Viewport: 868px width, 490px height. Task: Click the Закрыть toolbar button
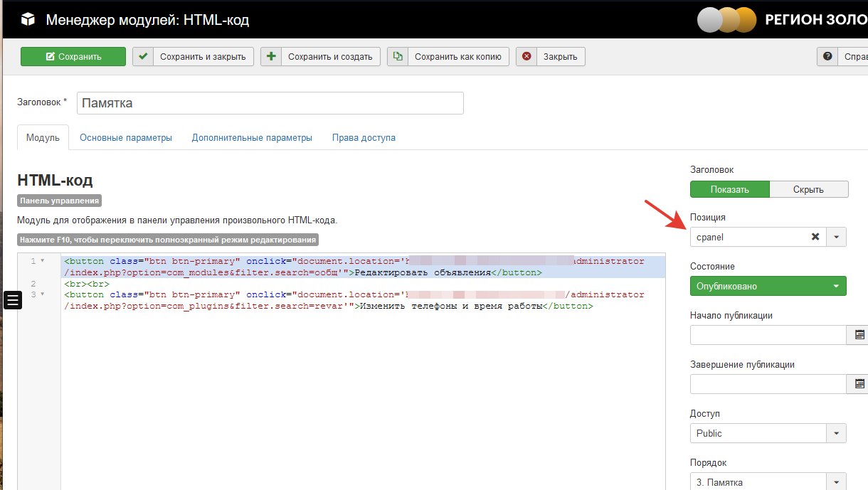pos(551,57)
